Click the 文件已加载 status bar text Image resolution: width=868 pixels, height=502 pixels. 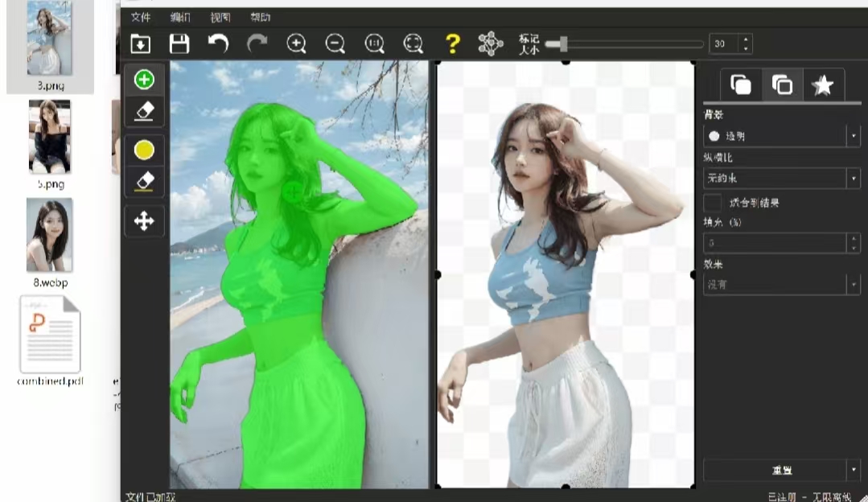(x=150, y=496)
